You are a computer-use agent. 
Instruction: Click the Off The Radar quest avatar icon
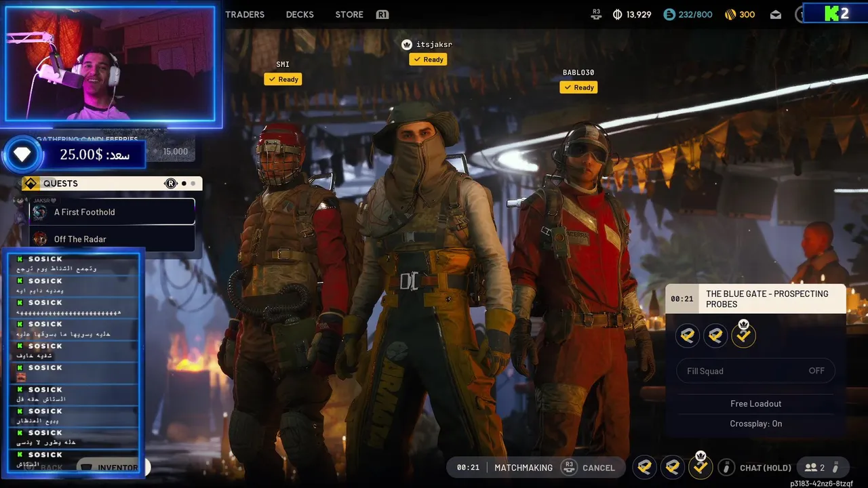click(40, 239)
